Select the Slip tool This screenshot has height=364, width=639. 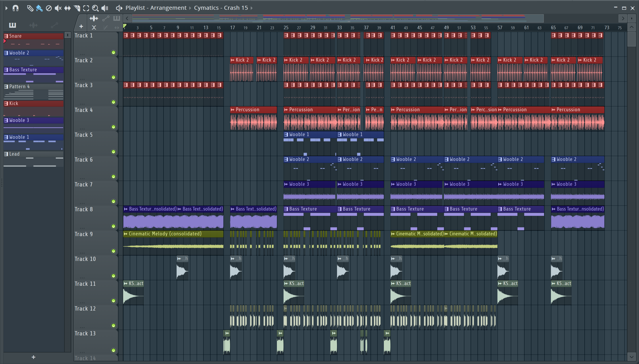67,8
